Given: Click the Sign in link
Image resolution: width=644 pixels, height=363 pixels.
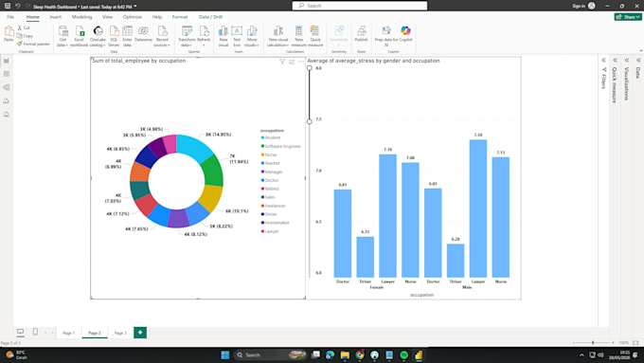Looking at the screenshot, I should coord(579,6).
